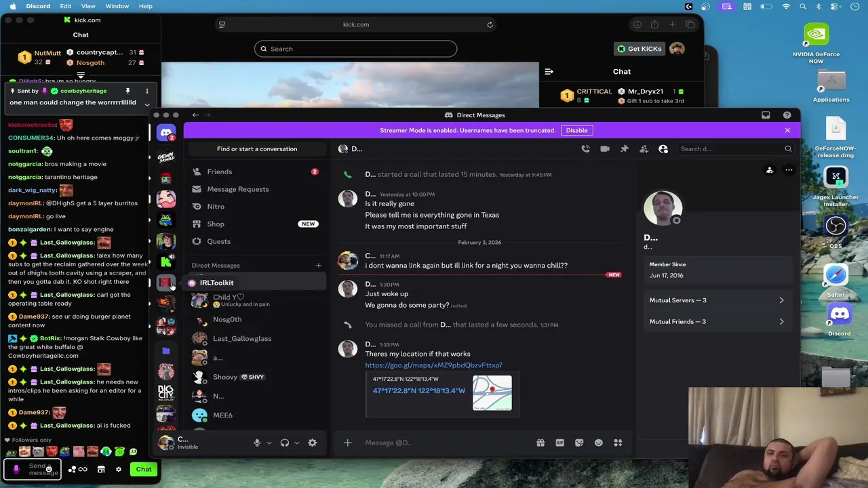Open Discord inbox icon

tap(766, 115)
